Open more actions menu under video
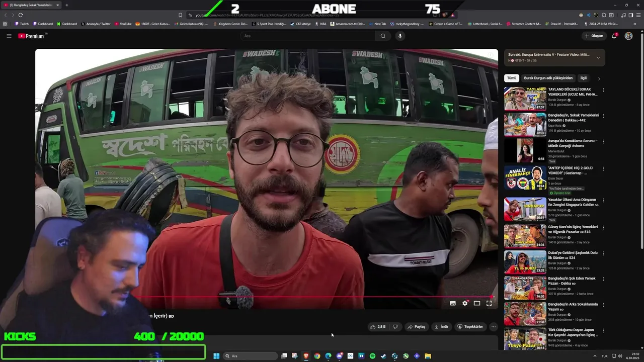Screen dimensions: 644x362 pyautogui.click(x=493, y=327)
